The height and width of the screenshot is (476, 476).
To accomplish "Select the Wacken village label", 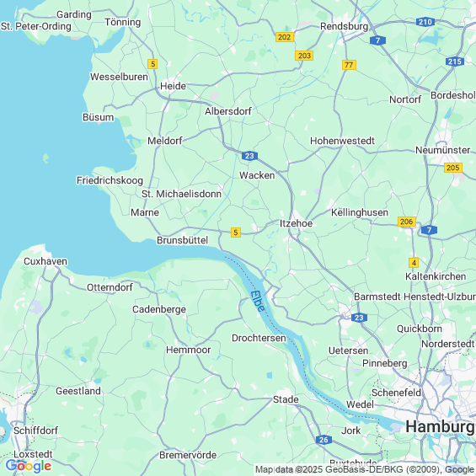I will [257, 175].
